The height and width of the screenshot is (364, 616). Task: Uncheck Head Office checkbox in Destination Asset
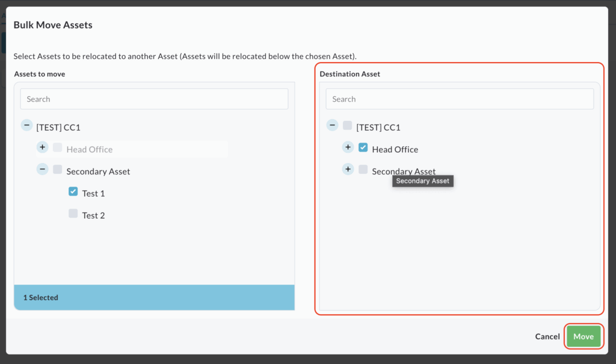363,147
